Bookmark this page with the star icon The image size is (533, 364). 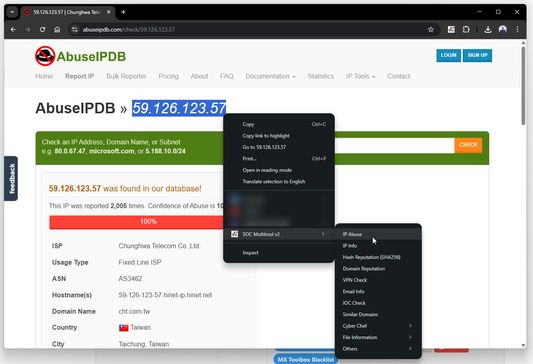click(x=431, y=30)
